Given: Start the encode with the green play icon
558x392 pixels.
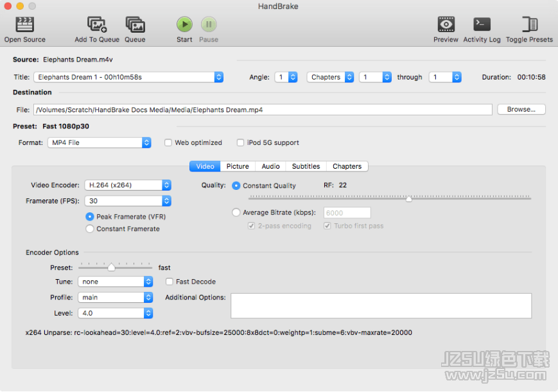Looking at the screenshot, I should tap(184, 24).
